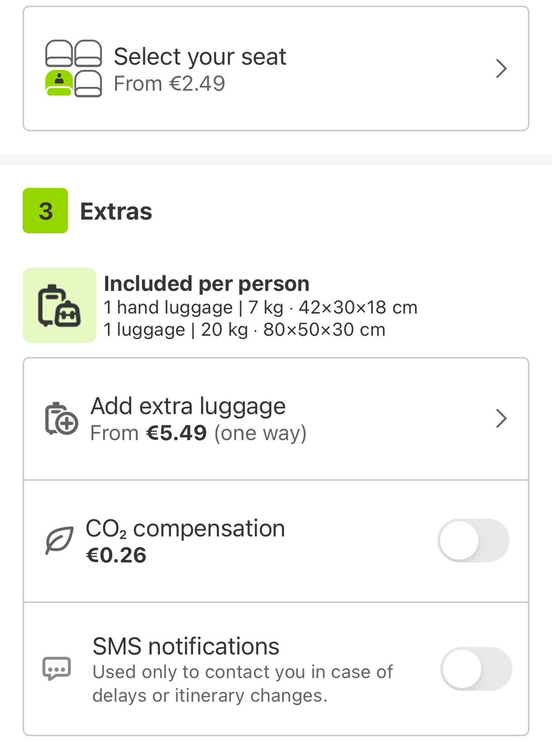Image resolution: width=552 pixels, height=756 pixels.
Task: Click the "SMS notifications" title text
Action: 186,646
